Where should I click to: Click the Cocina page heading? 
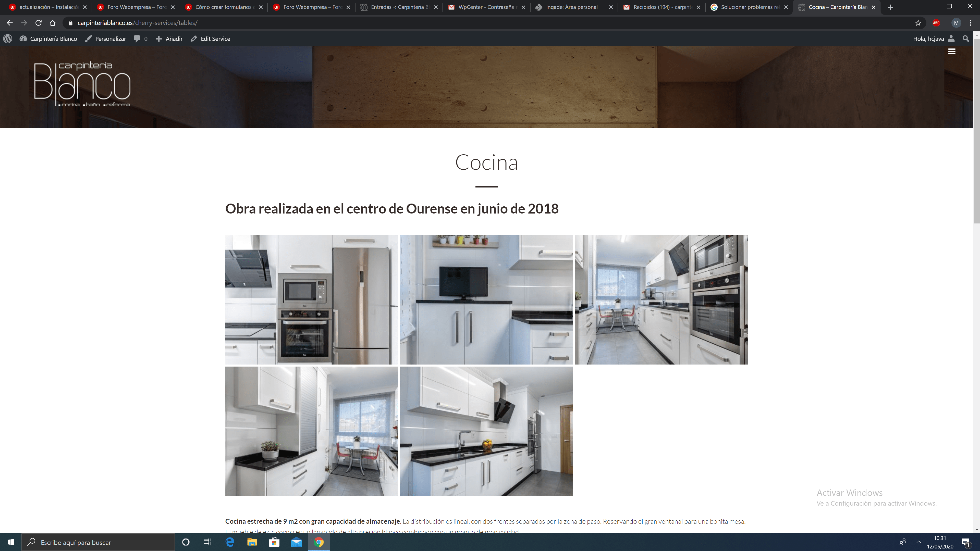point(486,162)
